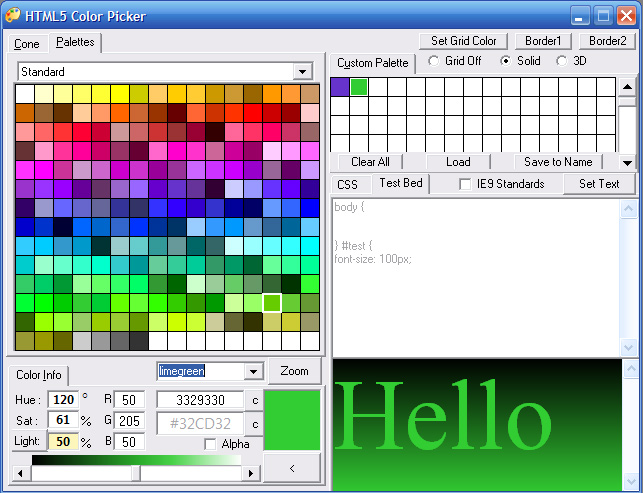Select the Test Bed tab
This screenshot has width=643, height=493.
point(401,183)
